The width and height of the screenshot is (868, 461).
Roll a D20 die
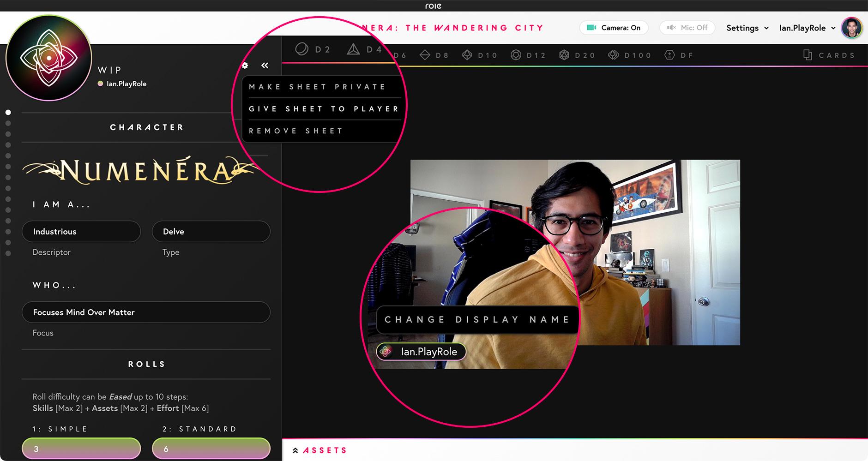pos(577,55)
